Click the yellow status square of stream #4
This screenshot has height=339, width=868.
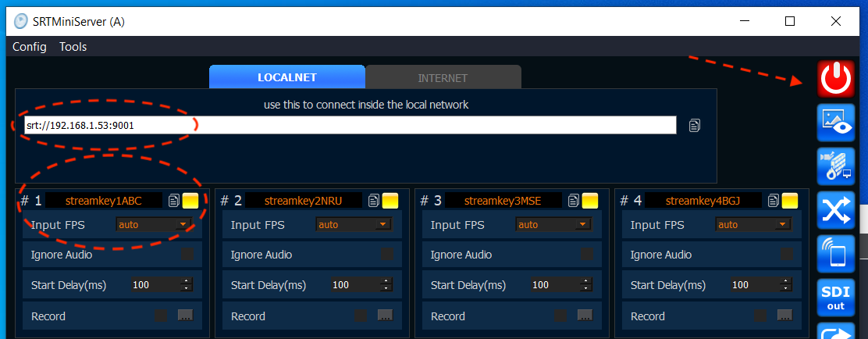click(x=790, y=201)
